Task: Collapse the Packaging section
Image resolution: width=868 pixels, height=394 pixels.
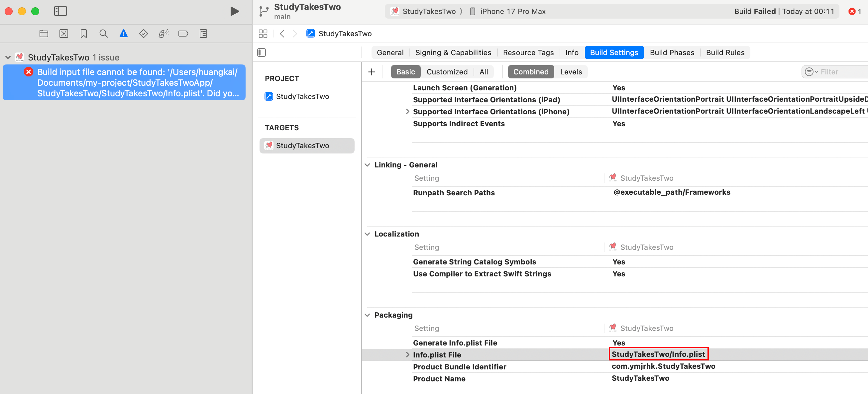Action: [x=367, y=315]
